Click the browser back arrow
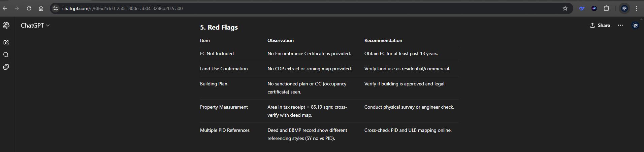The height and width of the screenshot is (152, 644). click(5, 8)
